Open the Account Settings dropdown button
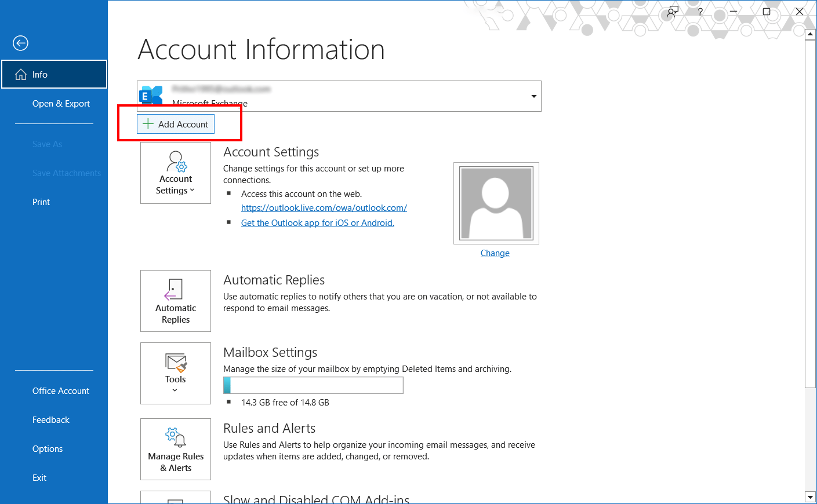This screenshot has height=504, width=817. tap(176, 173)
